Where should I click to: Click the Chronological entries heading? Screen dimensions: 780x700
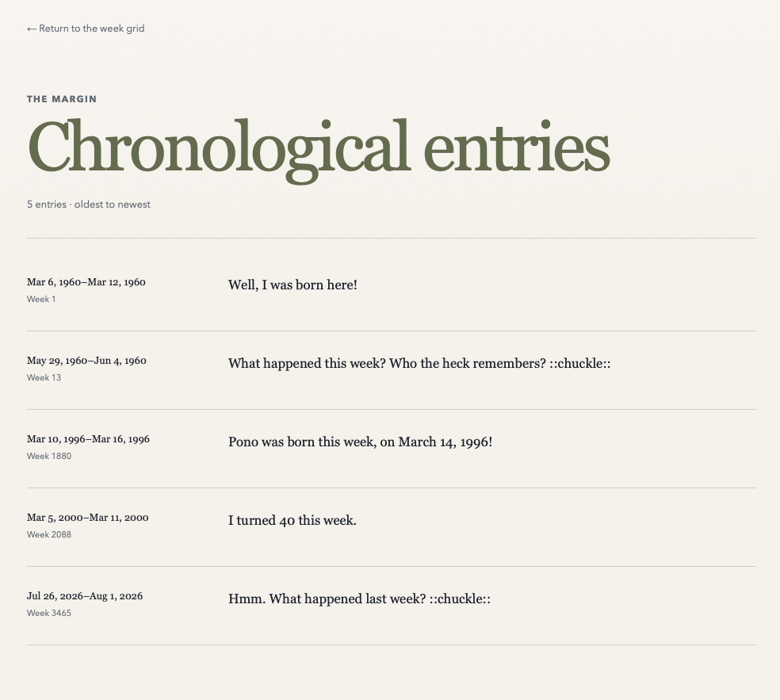click(x=319, y=148)
